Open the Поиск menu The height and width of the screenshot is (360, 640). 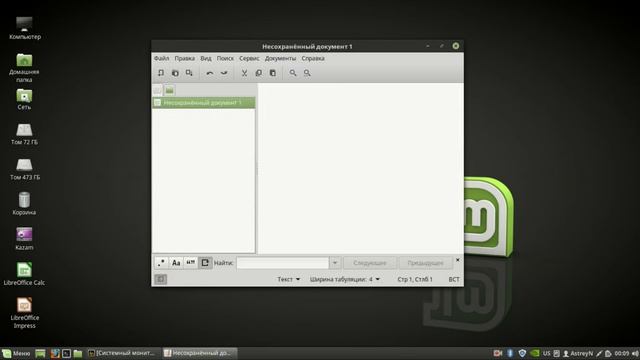pyautogui.click(x=225, y=58)
